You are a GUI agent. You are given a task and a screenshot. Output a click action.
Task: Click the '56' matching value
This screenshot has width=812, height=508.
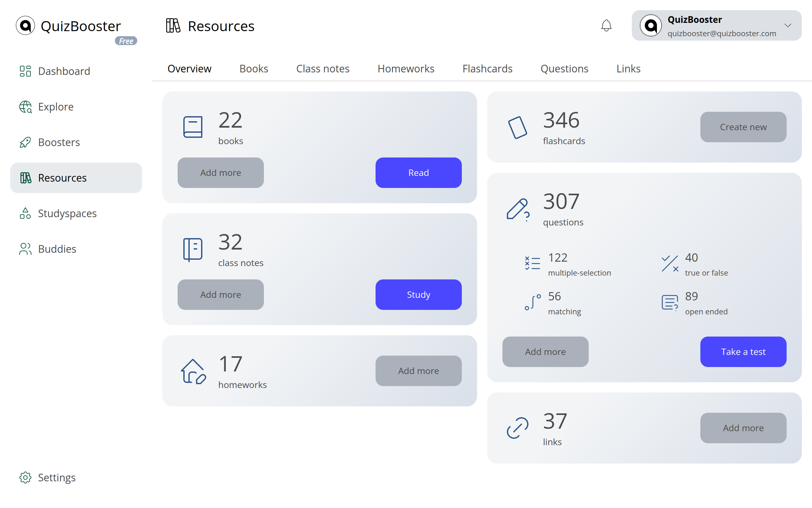pyautogui.click(x=554, y=296)
